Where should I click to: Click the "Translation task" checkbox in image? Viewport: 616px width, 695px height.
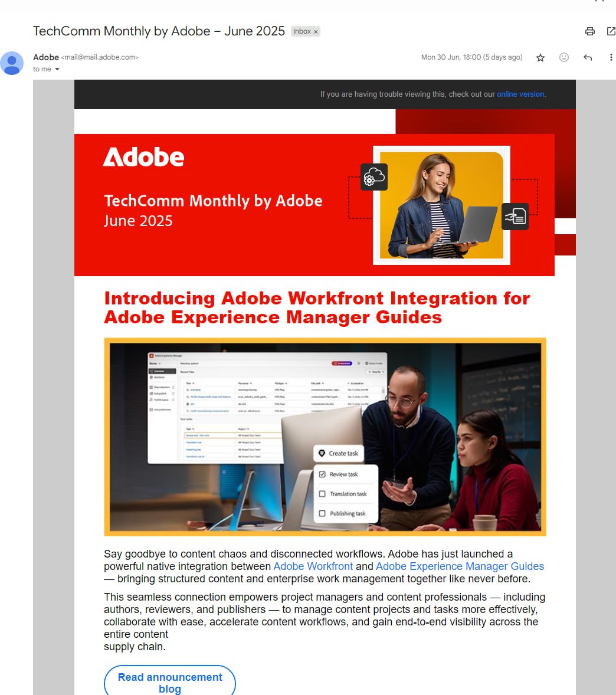point(322,494)
